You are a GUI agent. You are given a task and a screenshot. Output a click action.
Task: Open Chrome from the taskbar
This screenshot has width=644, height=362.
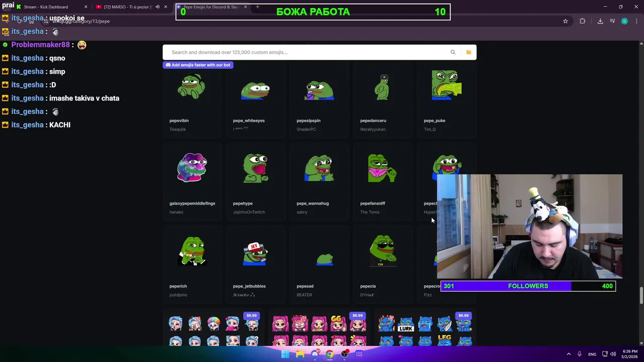330,354
